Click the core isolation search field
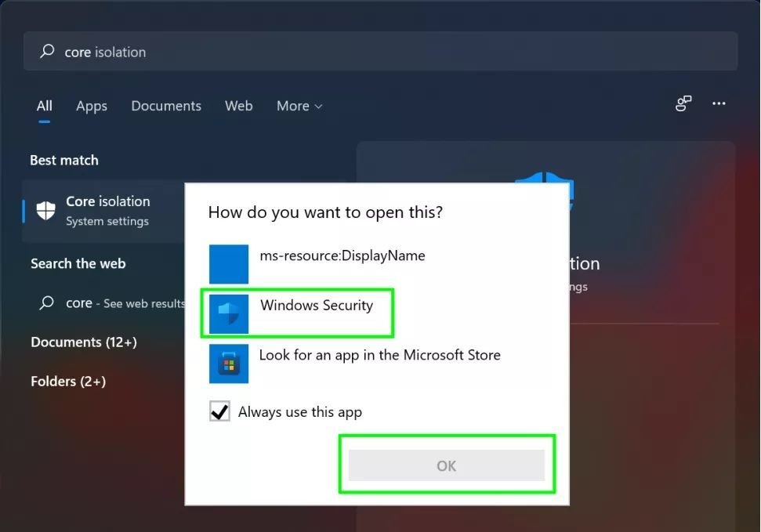The width and height of the screenshot is (761, 532). click(381, 51)
